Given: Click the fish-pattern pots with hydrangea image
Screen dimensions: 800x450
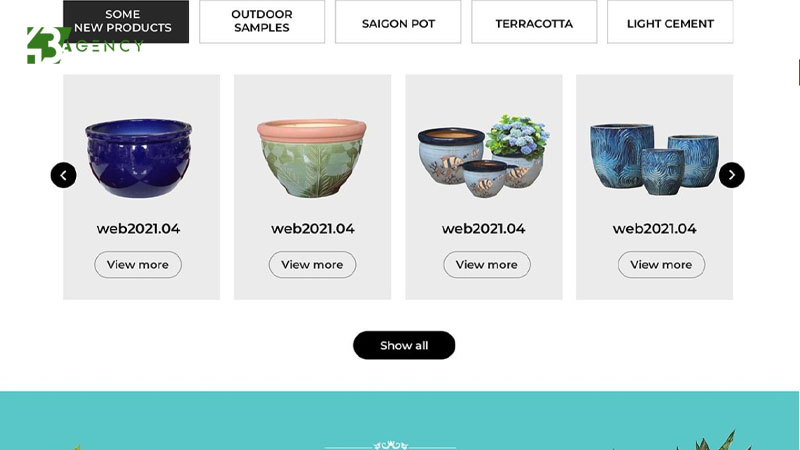Looking at the screenshot, I should (x=484, y=156).
